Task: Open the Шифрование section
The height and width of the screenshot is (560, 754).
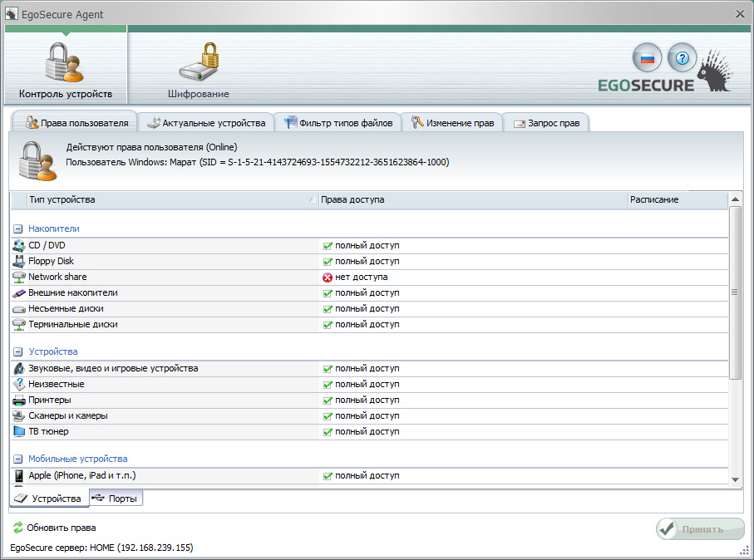Action: pos(198,70)
